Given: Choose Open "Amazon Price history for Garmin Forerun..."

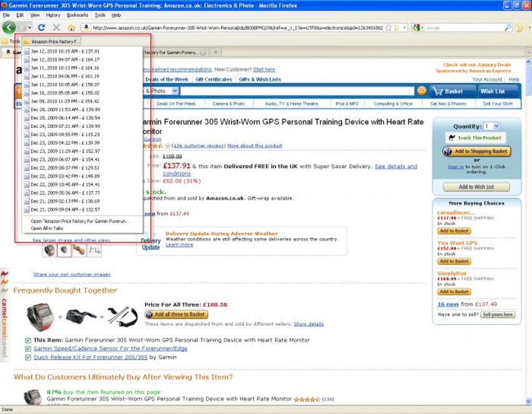Looking at the screenshot, I should (x=82, y=221).
